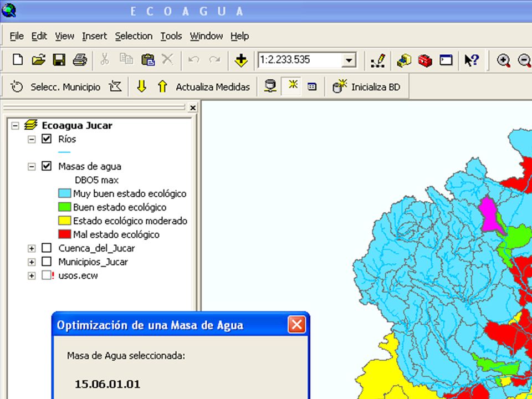The width and height of the screenshot is (532, 399).
Task: Open the Help menu
Action: pos(239,36)
